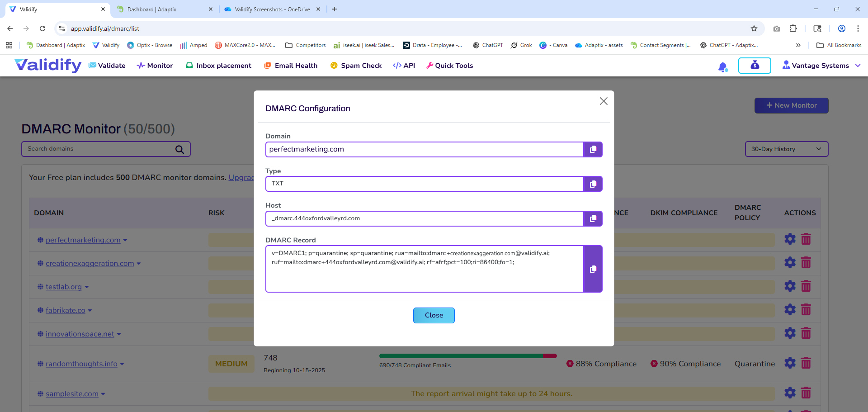Copy the Domain field value
This screenshot has height=412, width=868.
[x=593, y=150]
